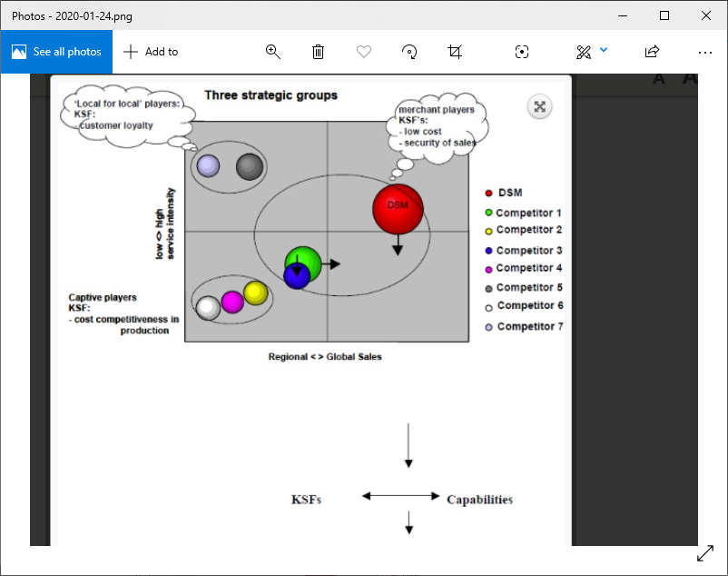728x576 pixels.
Task: Click the 'Competitor 6' legend text
Action: click(530, 305)
